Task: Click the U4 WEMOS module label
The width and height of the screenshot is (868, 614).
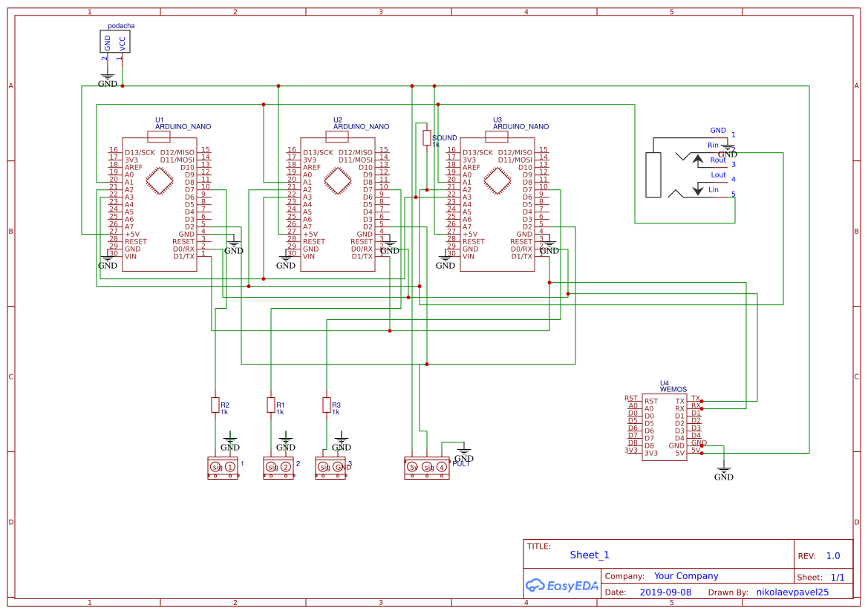Action: [x=673, y=387]
